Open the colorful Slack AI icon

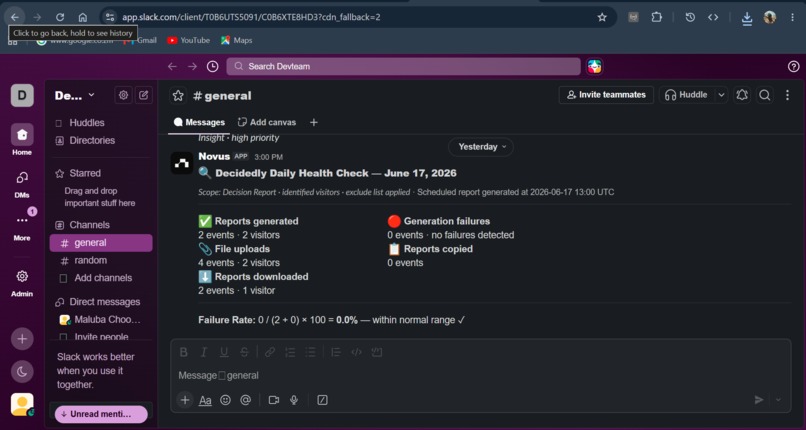tap(595, 66)
